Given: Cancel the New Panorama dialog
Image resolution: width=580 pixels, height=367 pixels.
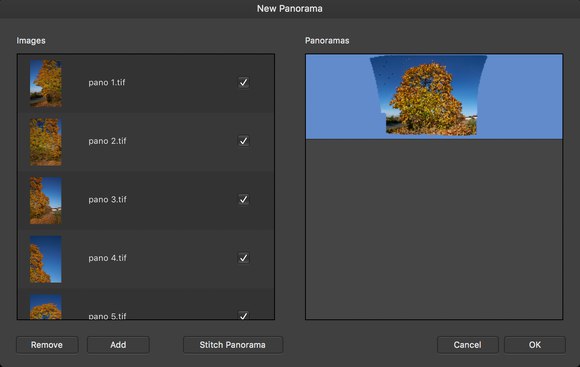Looking at the screenshot, I should (x=468, y=345).
